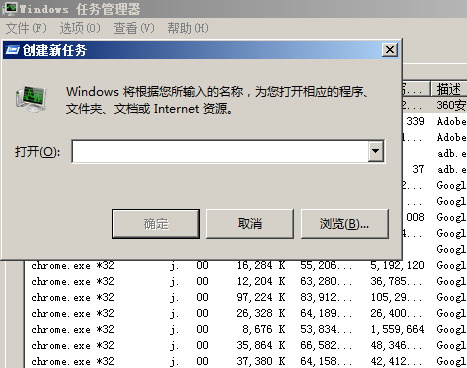Close the 创建新任务 dialog

[x=390, y=50]
